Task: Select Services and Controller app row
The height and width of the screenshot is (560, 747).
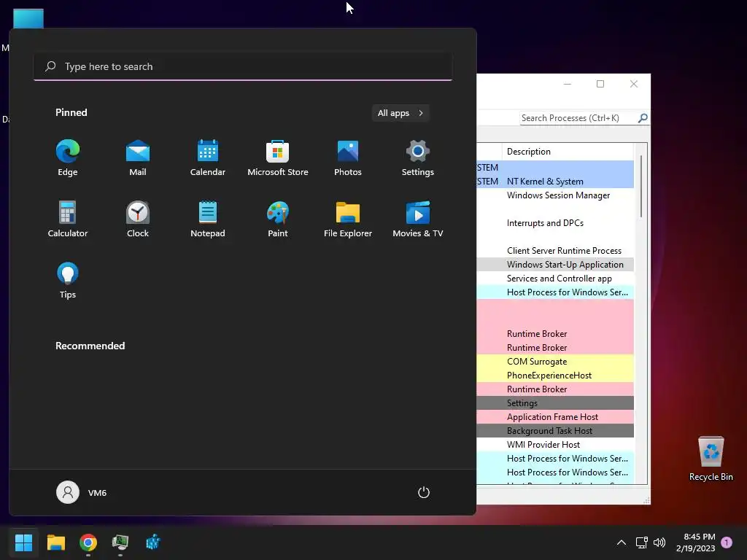Action: coord(555,278)
